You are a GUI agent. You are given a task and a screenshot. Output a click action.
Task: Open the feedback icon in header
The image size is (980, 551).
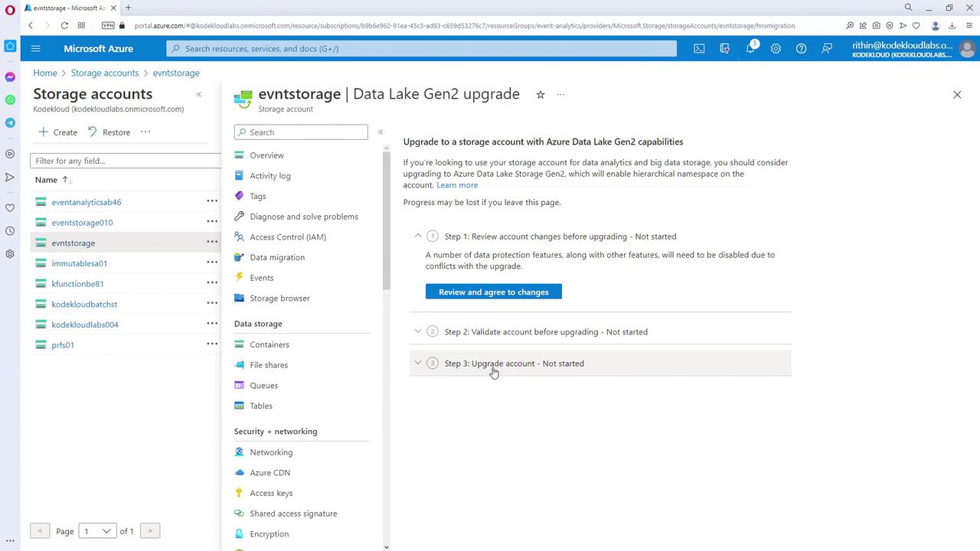827,48
